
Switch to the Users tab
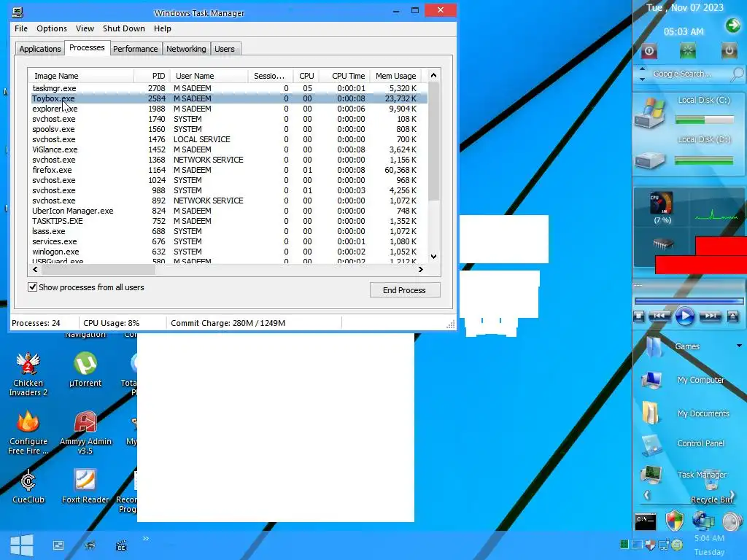pos(225,49)
